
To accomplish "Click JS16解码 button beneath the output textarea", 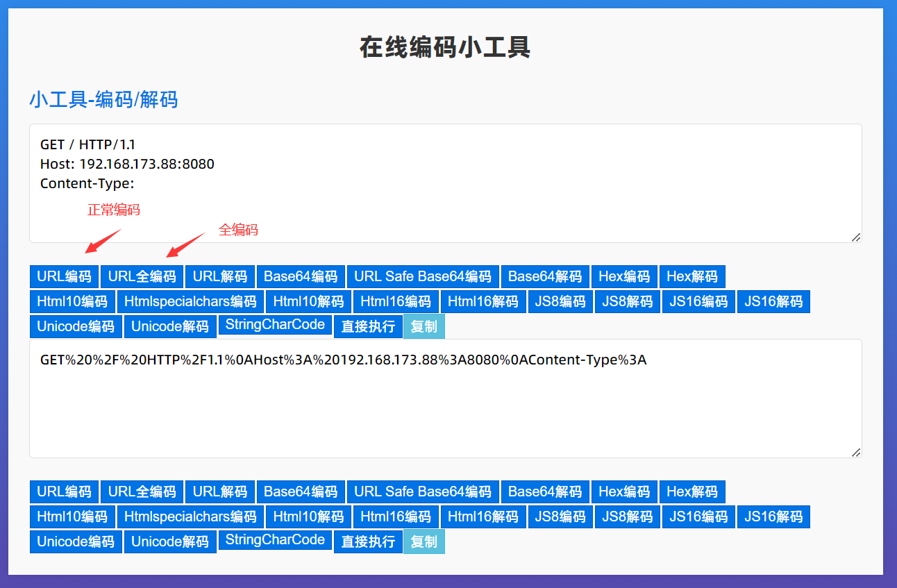I will [773, 516].
